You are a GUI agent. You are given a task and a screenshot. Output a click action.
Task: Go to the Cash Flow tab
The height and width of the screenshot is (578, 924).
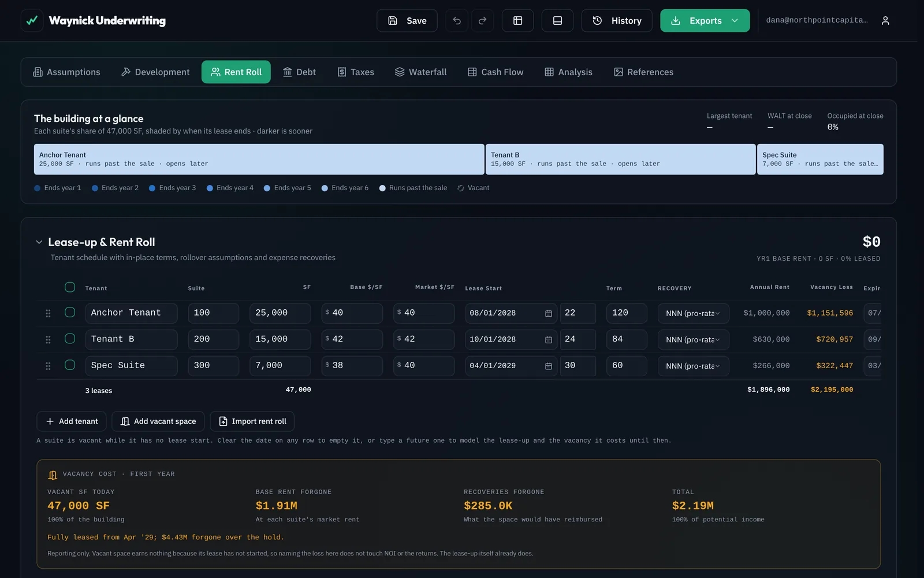coord(495,72)
